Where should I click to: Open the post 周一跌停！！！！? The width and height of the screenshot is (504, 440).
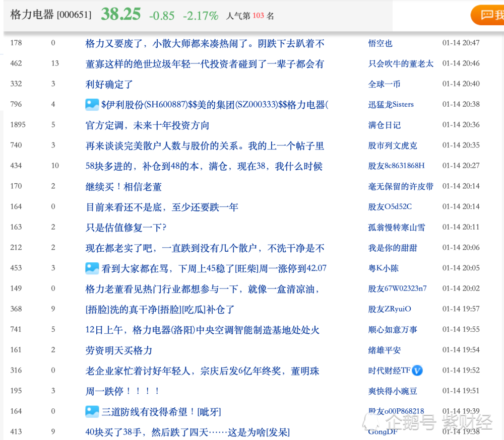[x=122, y=391]
